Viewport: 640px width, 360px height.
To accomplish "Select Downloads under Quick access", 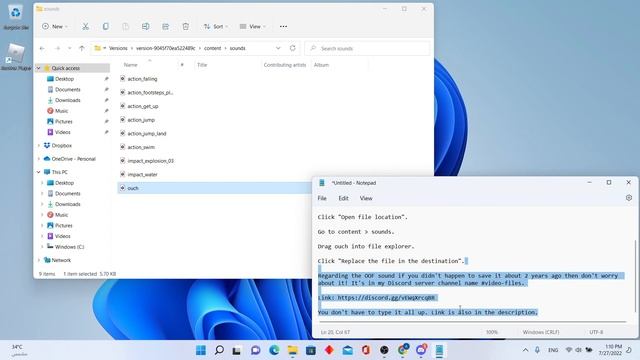I will (x=68, y=100).
